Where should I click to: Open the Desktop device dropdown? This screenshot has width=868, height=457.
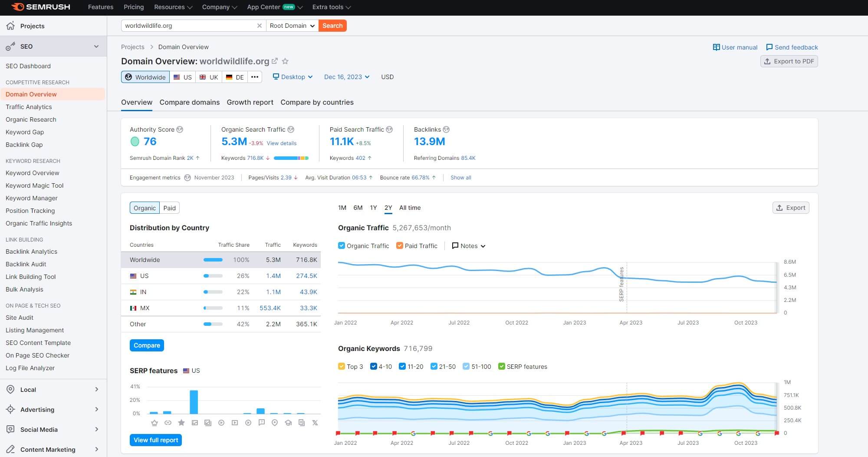point(293,77)
